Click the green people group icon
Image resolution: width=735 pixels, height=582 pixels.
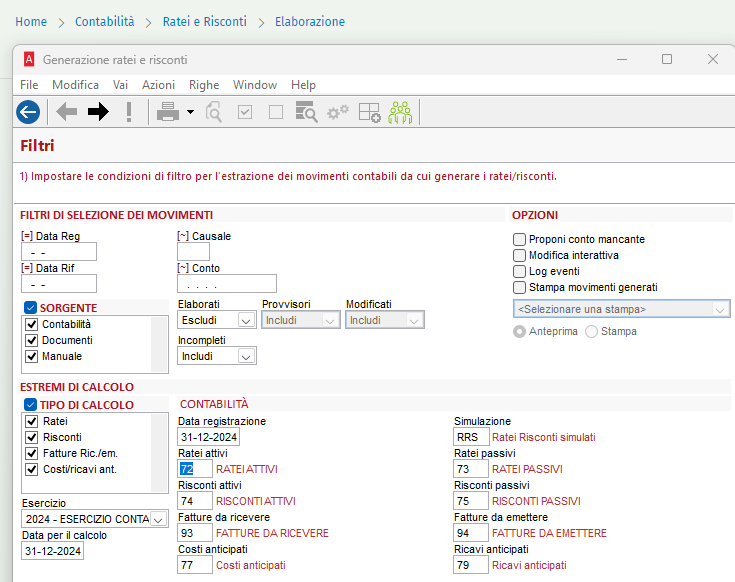click(400, 112)
